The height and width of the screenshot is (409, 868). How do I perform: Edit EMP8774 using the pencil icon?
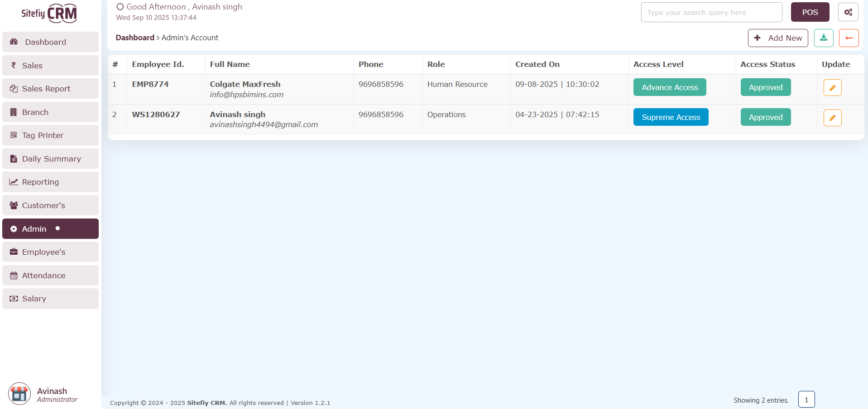point(832,87)
